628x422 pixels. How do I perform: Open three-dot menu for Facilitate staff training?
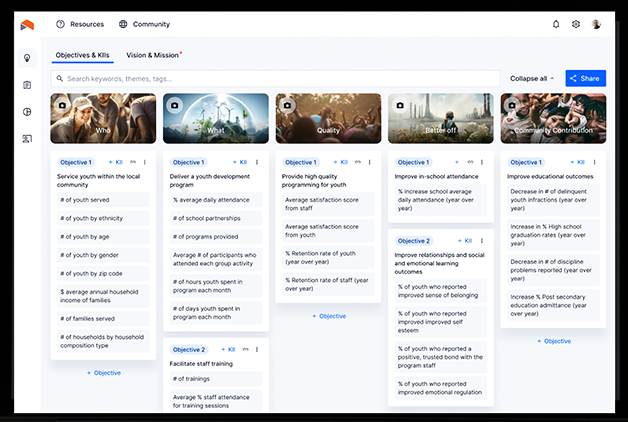click(x=258, y=349)
